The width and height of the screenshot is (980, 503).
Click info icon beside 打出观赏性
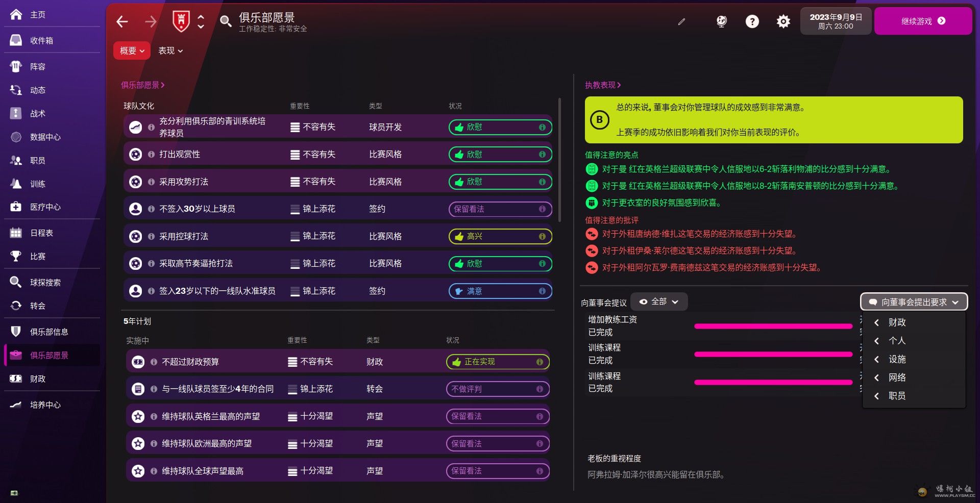tap(151, 155)
